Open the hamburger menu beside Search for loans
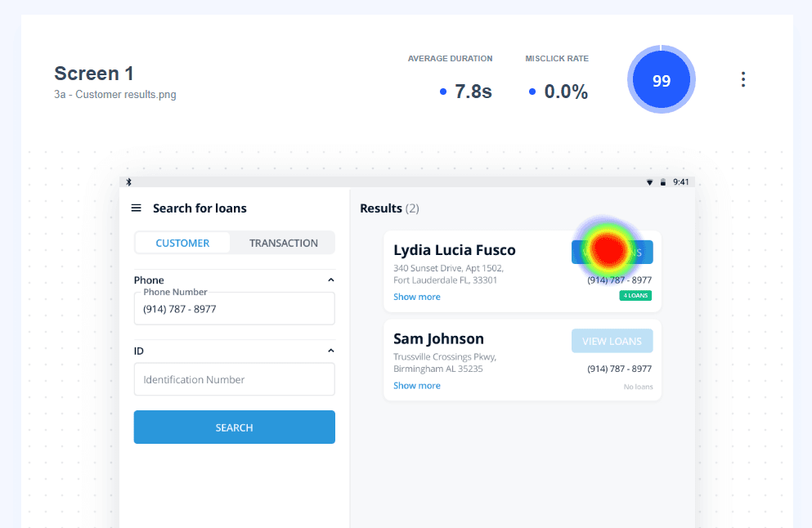Viewport: 812px width, 528px height. [x=137, y=208]
